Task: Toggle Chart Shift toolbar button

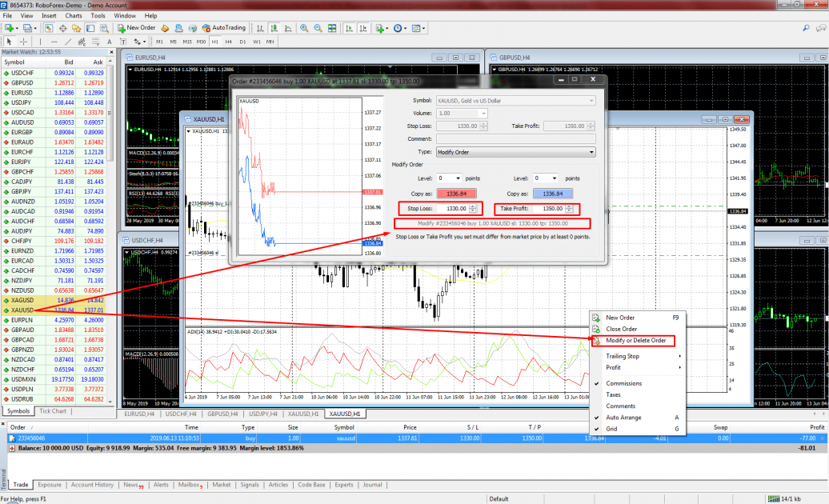Action: (x=362, y=28)
